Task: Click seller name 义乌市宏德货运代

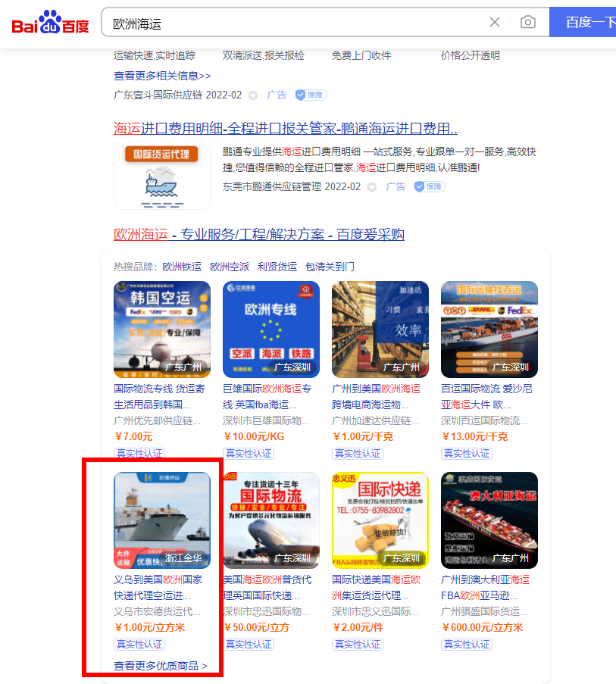Action: click(157, 611)
